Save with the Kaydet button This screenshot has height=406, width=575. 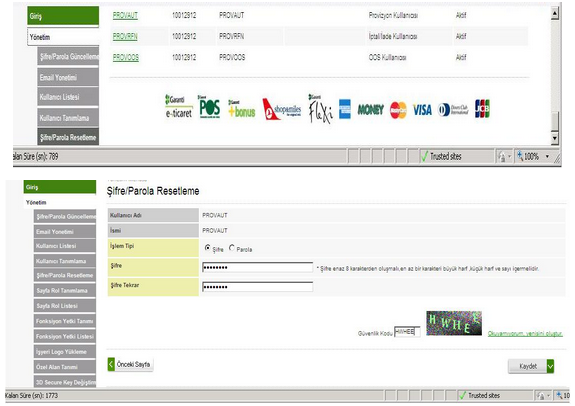click(531, 366)
